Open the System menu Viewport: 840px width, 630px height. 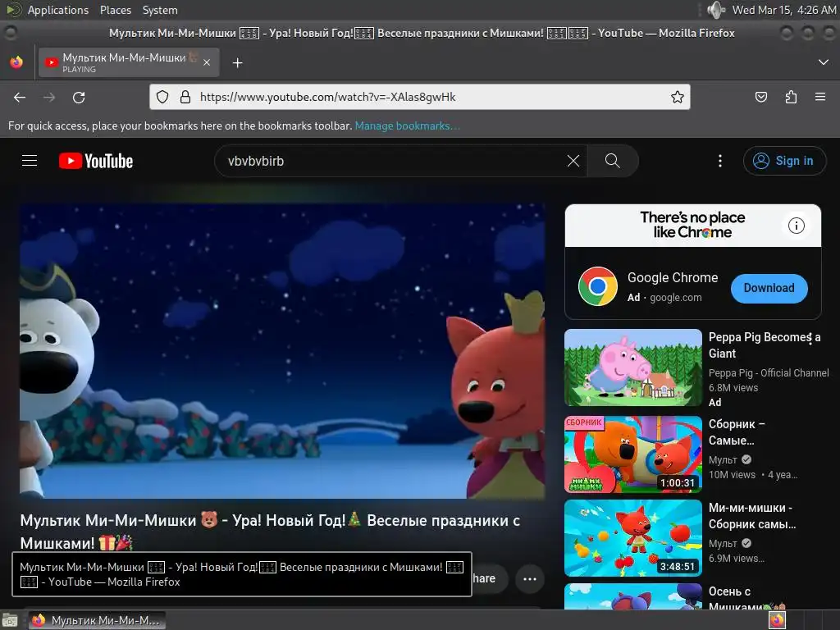coord(160,10)
